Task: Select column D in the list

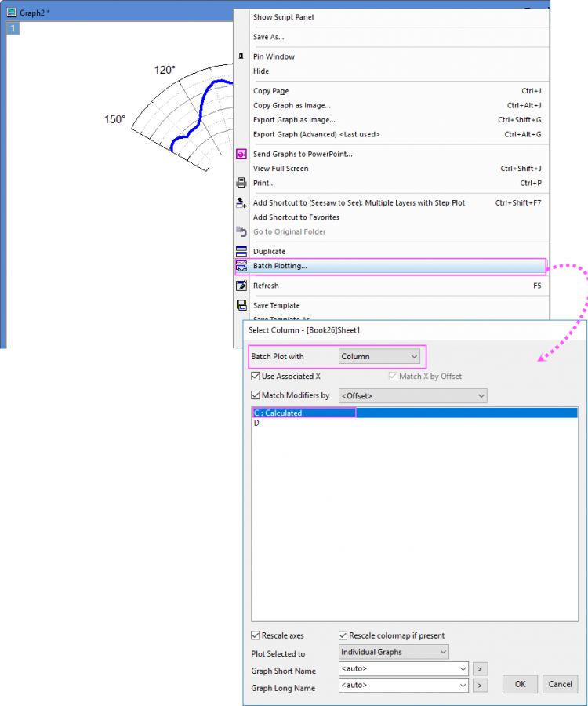Action: point(256,424)
